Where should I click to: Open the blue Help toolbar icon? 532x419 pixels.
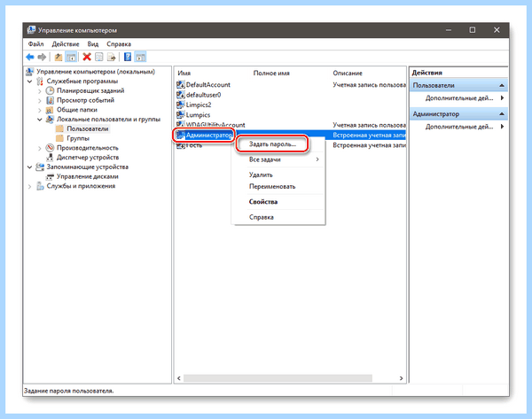pyautogui.click(x=127, y=57)
